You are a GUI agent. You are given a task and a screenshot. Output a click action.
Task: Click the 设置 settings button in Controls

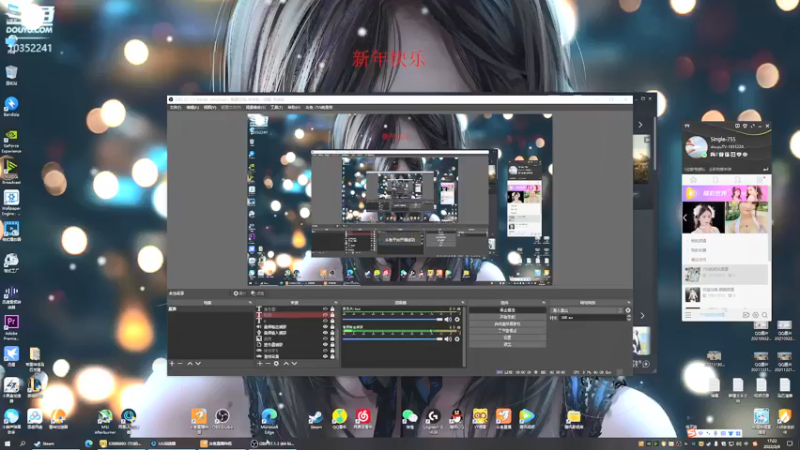tap(507, 337)
